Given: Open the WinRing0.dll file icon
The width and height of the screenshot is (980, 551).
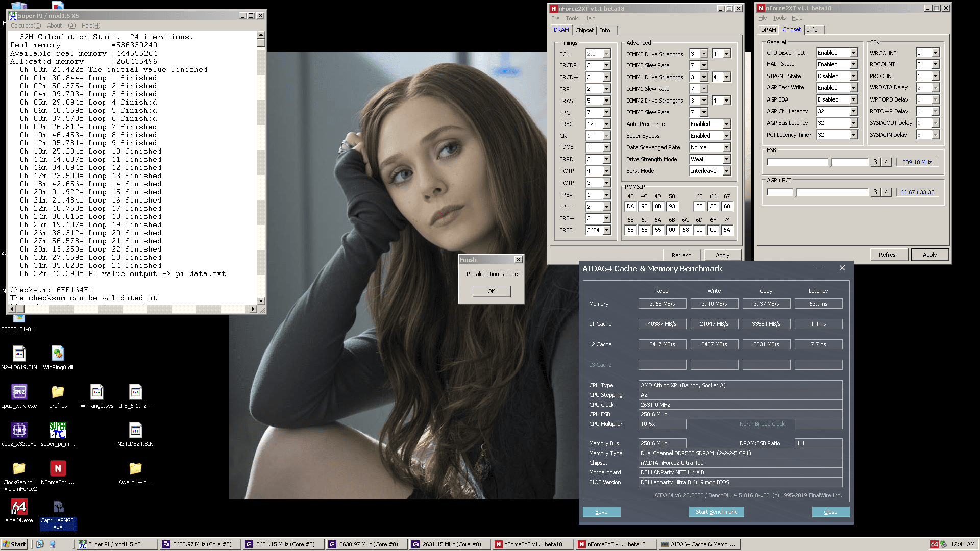Looking at the screenshot, I should click(58, 354).
